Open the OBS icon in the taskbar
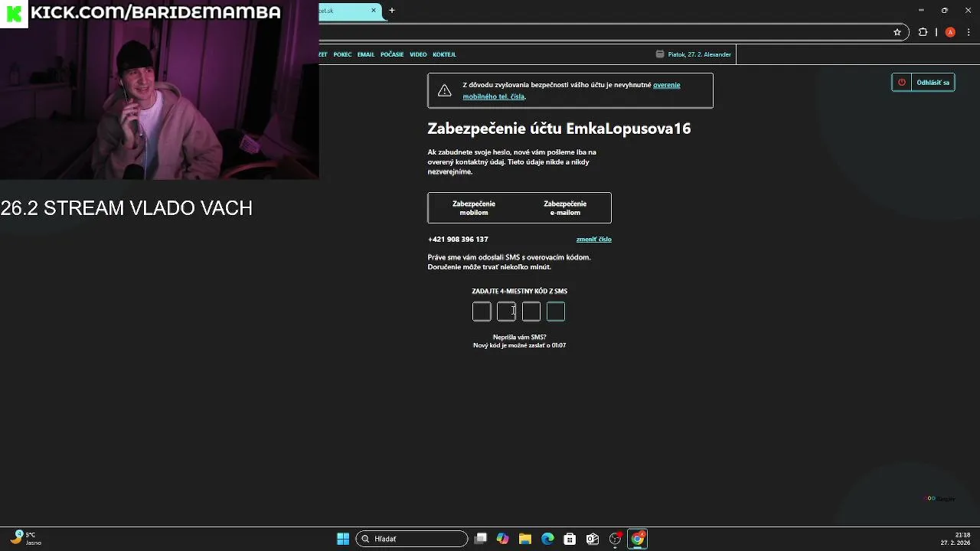The image size is (980, 551). coord(615,539)
